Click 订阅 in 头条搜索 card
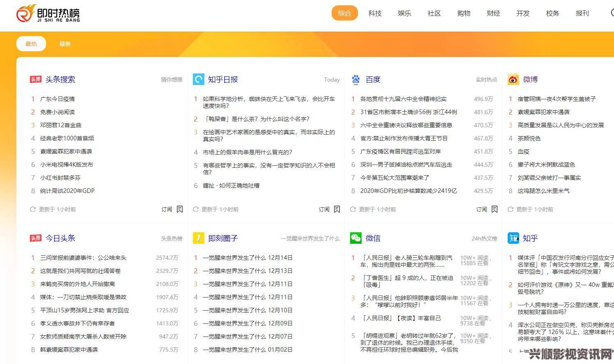This screenshot has width=614, height=364. [167, 209]
